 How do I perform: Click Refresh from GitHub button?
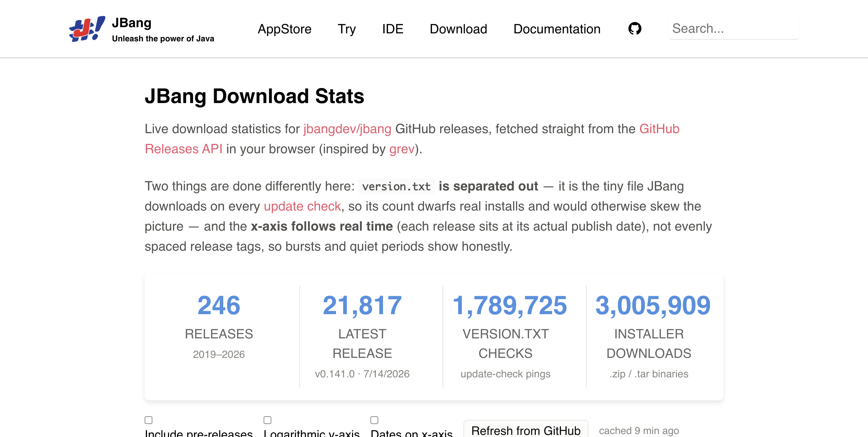pos(526,430)
